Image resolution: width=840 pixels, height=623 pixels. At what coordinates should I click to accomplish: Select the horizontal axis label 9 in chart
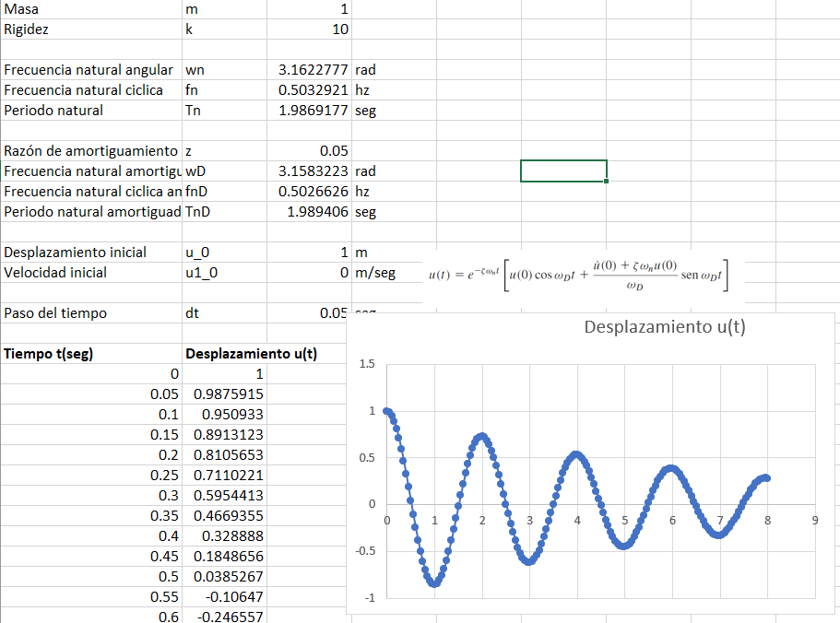coord(815,520)
